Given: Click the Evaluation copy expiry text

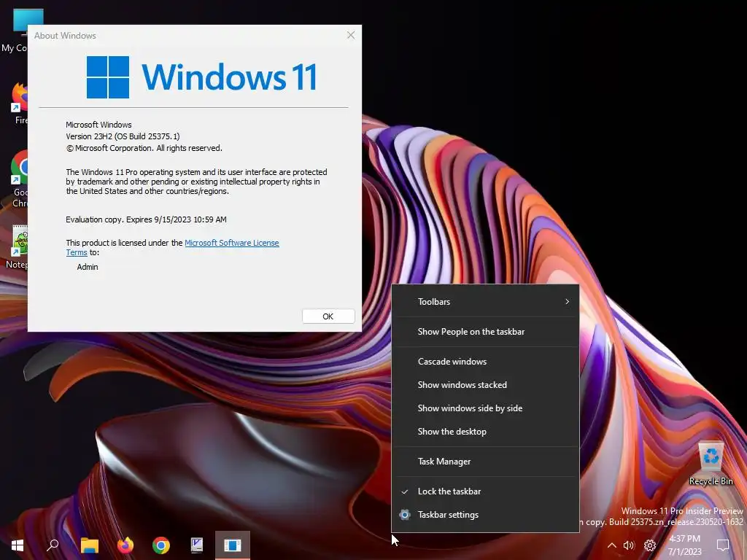Looking at the screenshot, I should (x=146, y=219).
